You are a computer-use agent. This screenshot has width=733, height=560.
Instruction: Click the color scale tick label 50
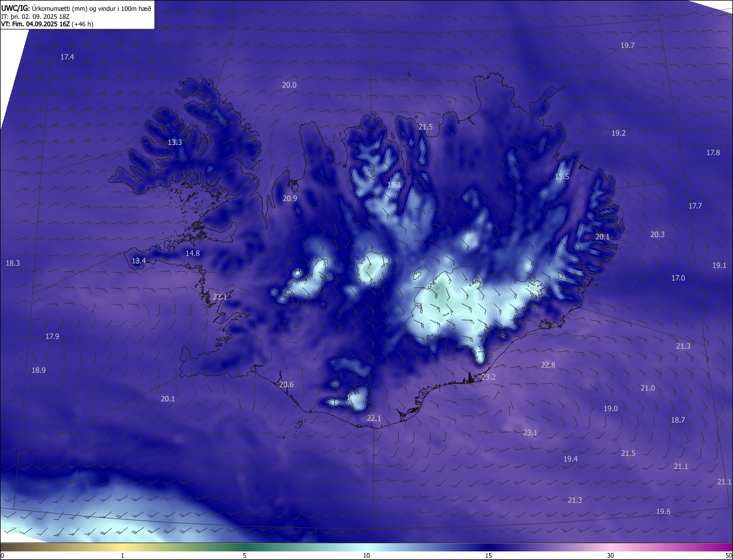[728, 555]
